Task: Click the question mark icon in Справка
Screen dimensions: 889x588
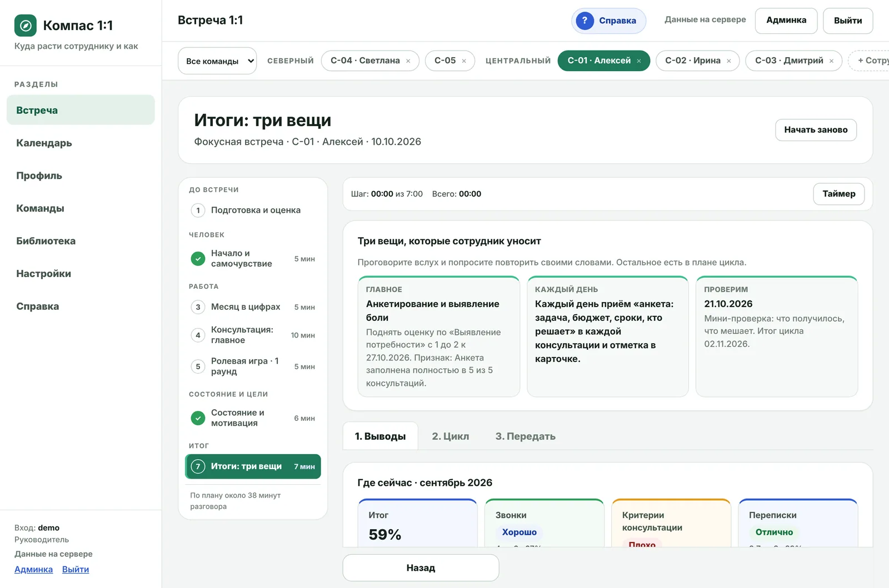Action: point(585,21)
